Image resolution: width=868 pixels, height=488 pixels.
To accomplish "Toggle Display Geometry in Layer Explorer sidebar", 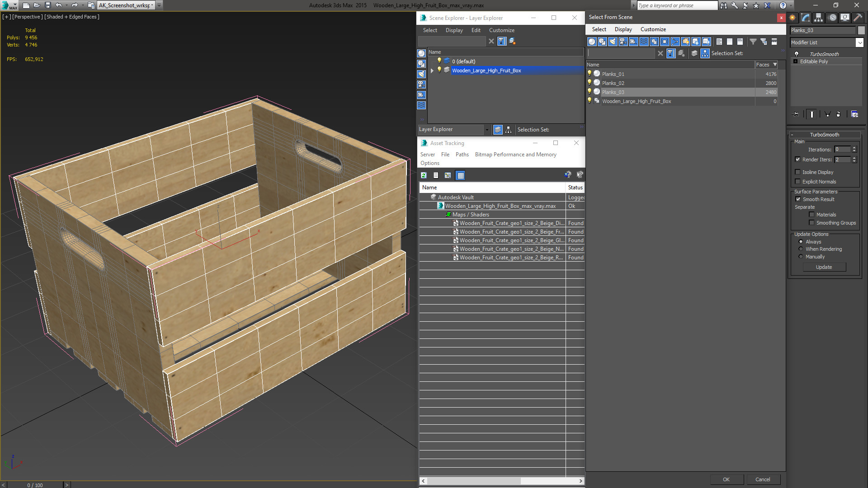I will 421,53.
